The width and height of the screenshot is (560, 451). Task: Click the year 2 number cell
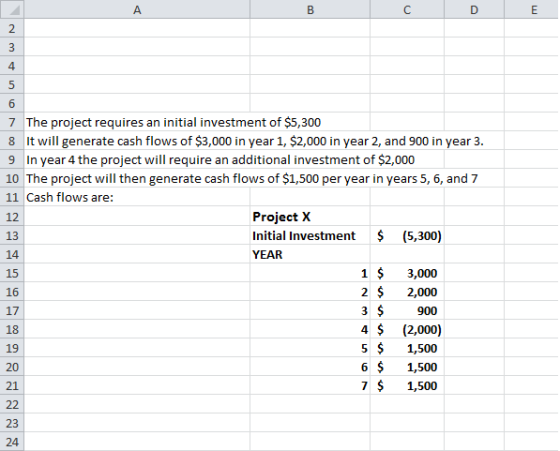tap(310, 292)
